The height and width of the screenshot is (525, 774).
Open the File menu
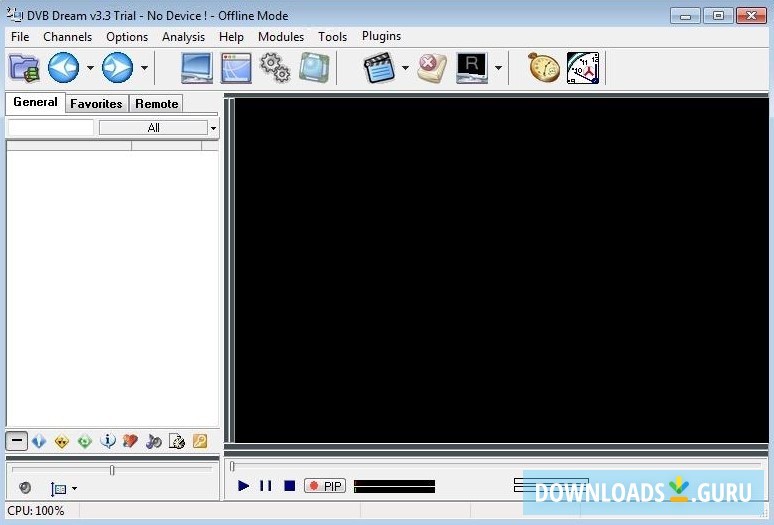point(20,37)
